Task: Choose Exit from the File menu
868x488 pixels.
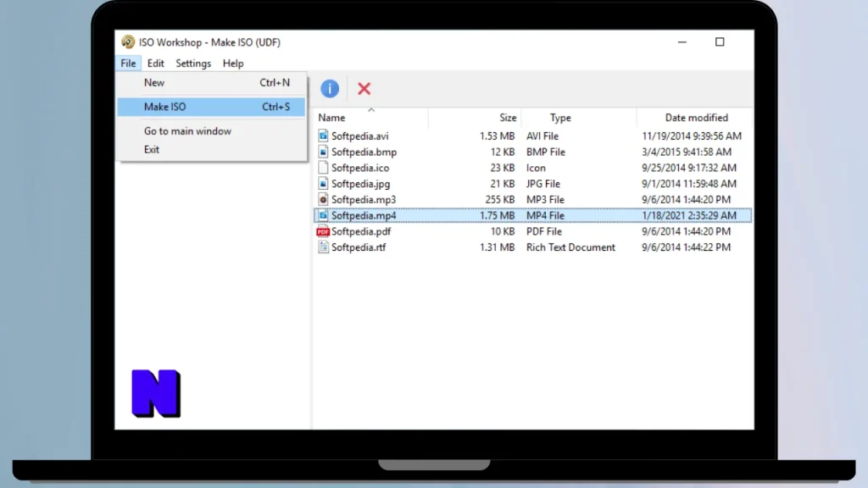Action: pos(211,149)
